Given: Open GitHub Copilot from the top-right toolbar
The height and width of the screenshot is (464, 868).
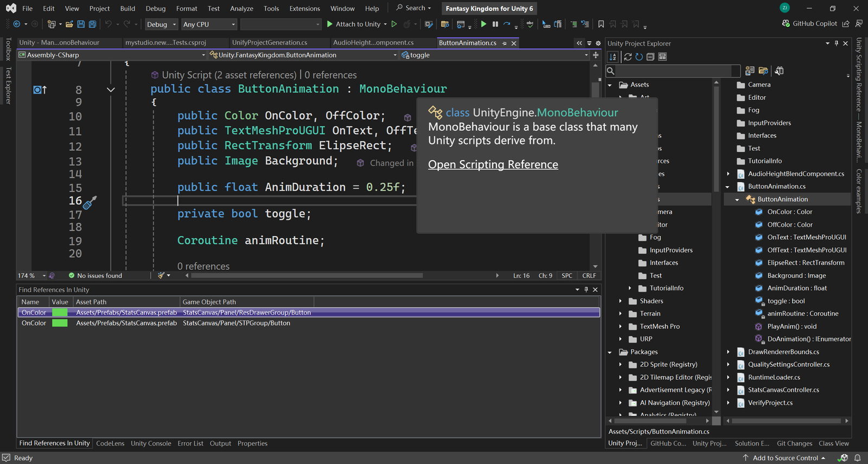Looking at the screenshot, I should (x=809, y=24).
